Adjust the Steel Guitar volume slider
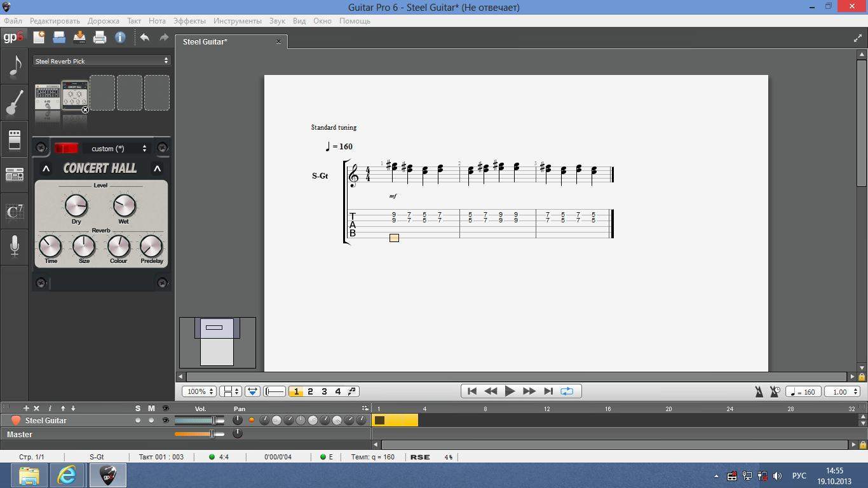 point(214,421)
